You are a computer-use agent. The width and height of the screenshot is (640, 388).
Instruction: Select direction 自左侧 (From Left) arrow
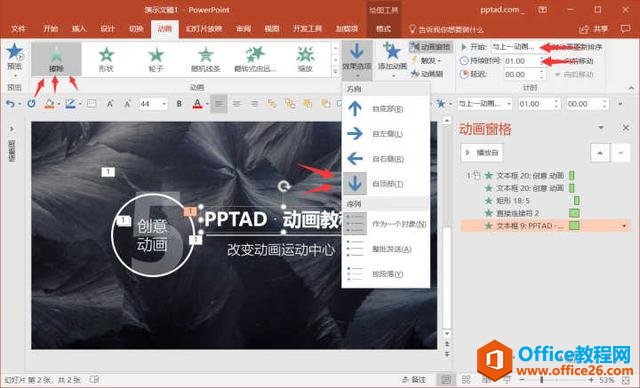coord(355,133)
